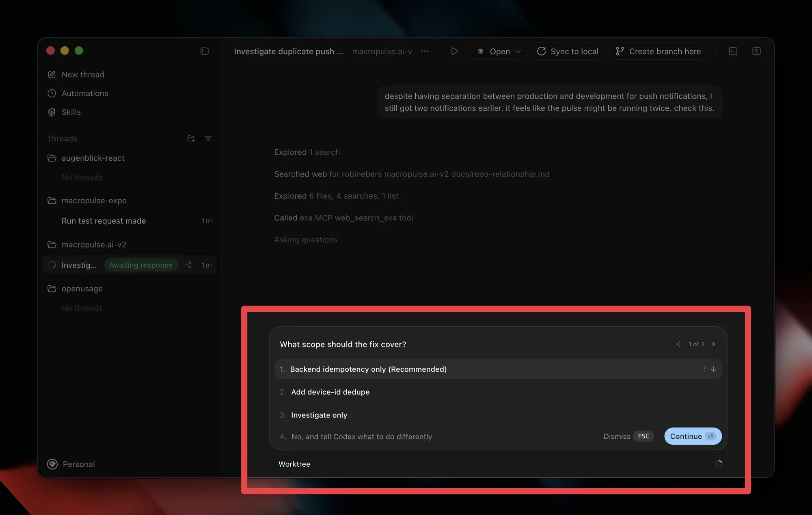Open the 'Run test request made' thread
812x515 pixels.
click(130, 221)
